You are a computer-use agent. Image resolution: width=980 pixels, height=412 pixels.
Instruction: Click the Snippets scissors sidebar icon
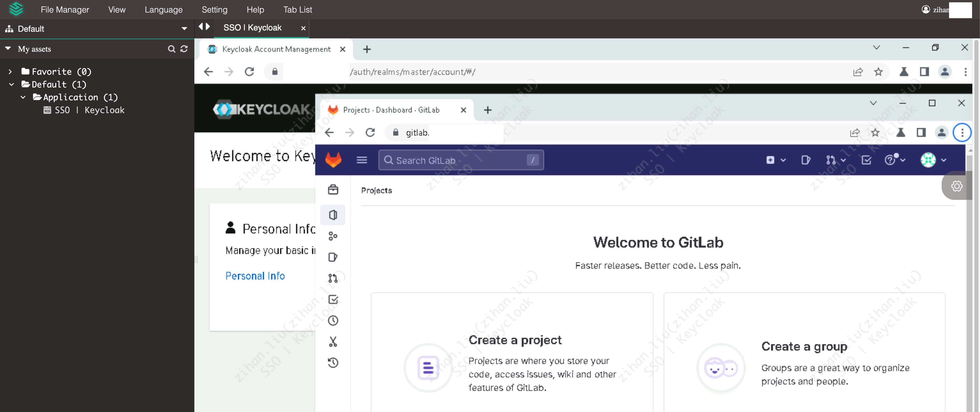click(x=333, y=342)
